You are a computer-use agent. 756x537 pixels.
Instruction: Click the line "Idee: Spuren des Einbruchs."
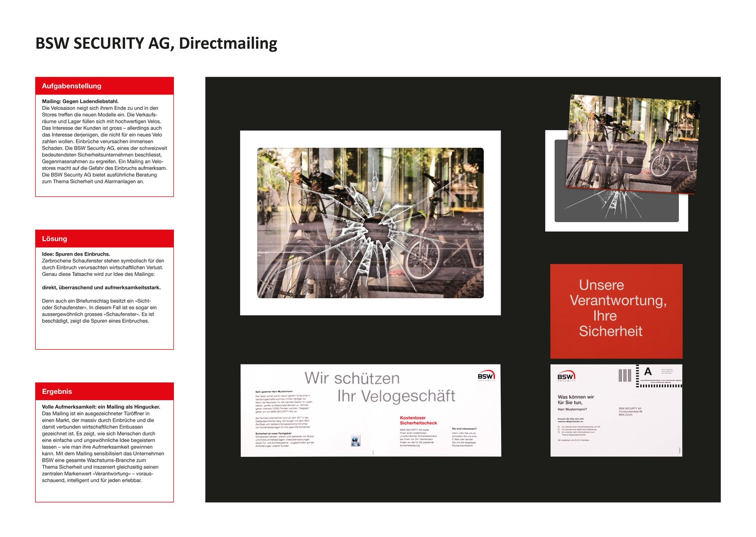pos(76,254)
